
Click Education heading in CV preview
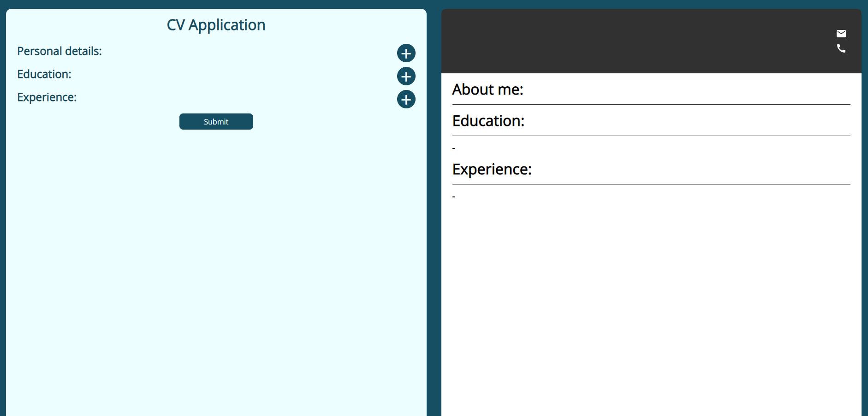[488, 121]
